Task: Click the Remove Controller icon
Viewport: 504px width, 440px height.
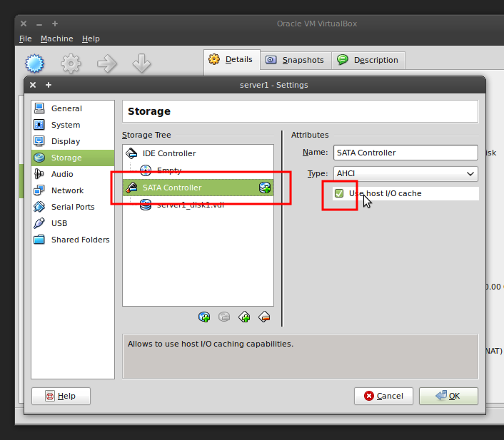Action: [x=264, y=317]
